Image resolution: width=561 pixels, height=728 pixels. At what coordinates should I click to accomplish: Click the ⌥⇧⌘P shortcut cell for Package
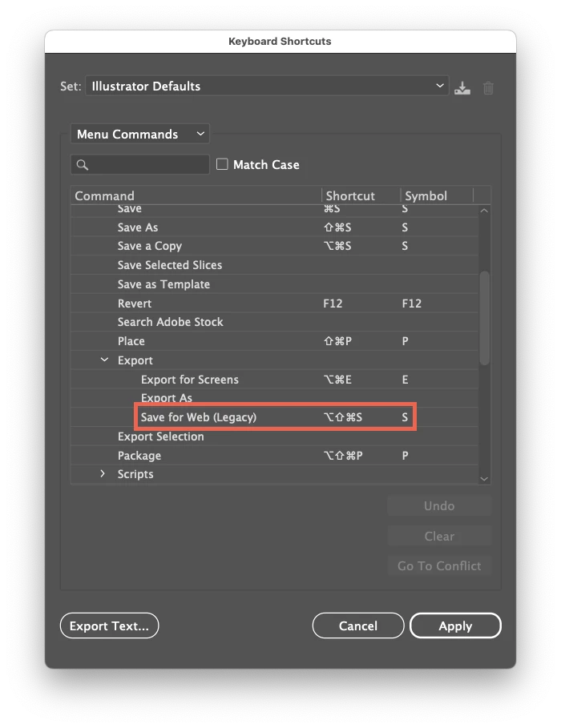coord(343,456)
